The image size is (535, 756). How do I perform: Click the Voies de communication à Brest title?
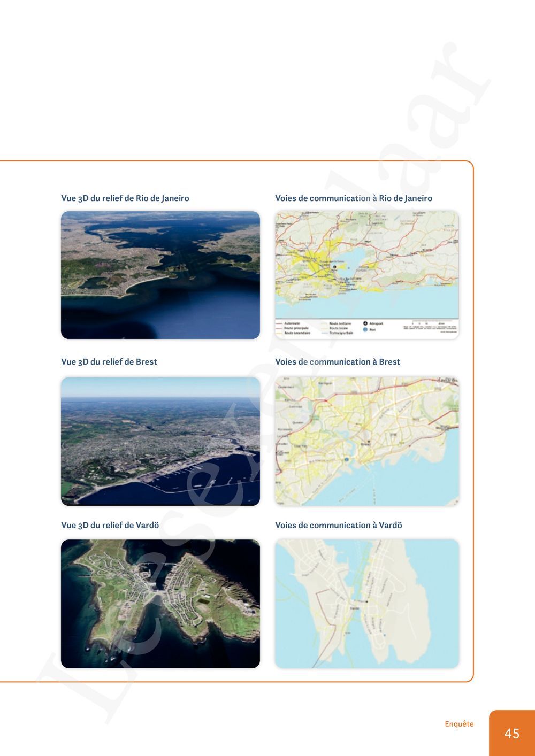click(x=337, y=361)
